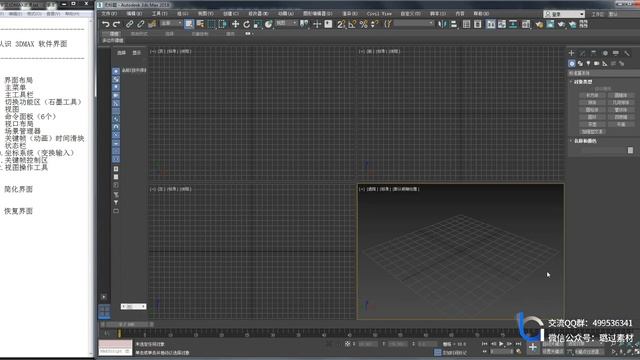The image size is (640, 360).
Task: Toggle the Angle Snap button
Action: coord(352,24)
